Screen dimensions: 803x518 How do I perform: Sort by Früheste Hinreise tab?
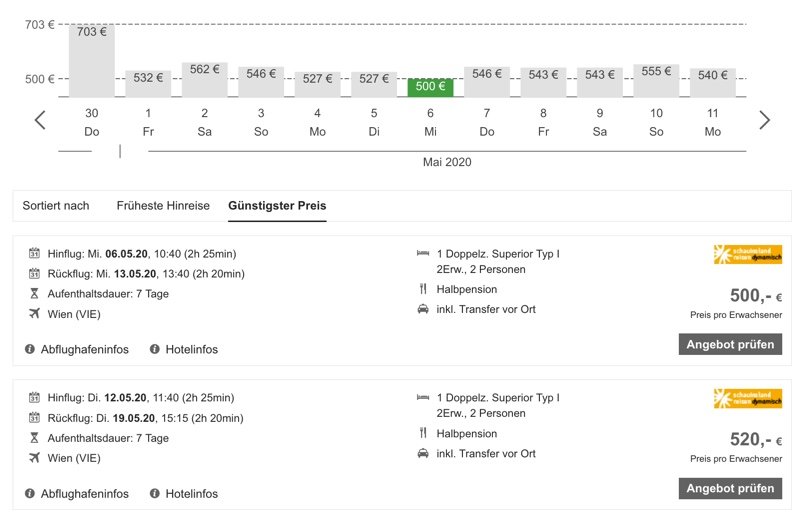[163, 206]
